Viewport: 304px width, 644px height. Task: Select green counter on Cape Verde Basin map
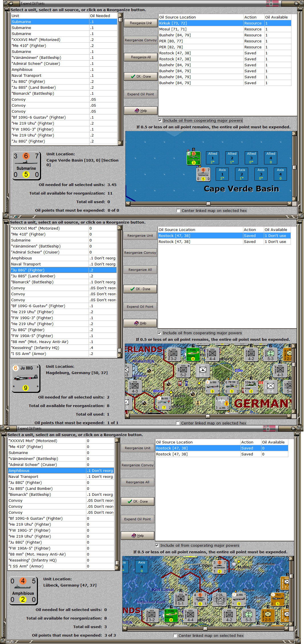pyautogui.click(x=193, y=158)
